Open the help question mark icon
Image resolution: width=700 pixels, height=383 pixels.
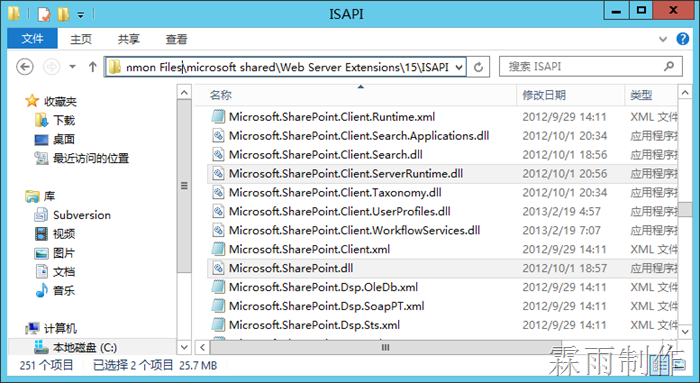tap(682, 39)
